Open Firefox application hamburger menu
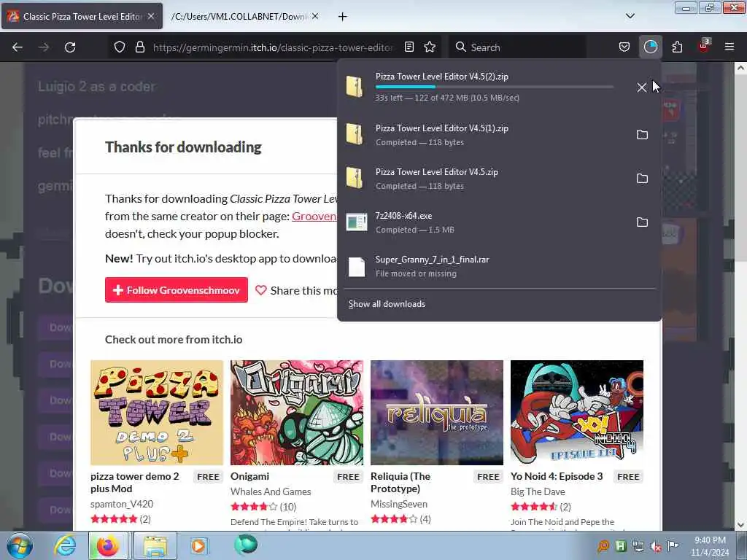Screen dimensions: 747x560 click(729, 47)
